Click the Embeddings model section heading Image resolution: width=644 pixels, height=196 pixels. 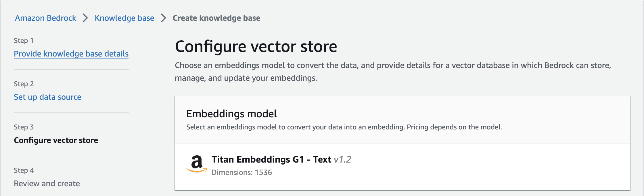(x=231, y=114)
